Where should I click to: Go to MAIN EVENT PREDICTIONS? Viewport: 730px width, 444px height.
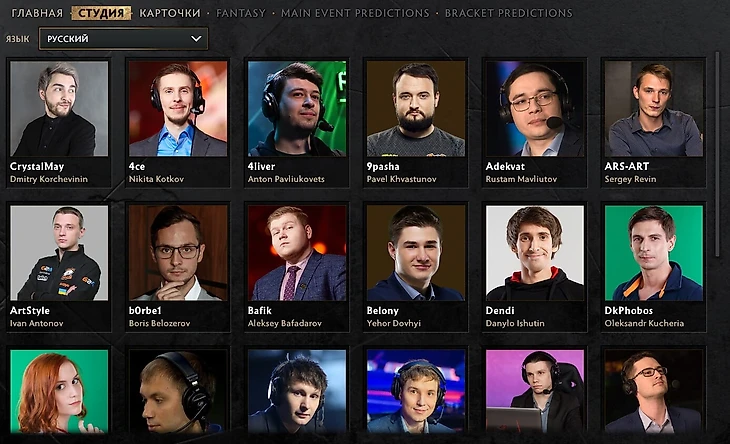pos(355,13)
